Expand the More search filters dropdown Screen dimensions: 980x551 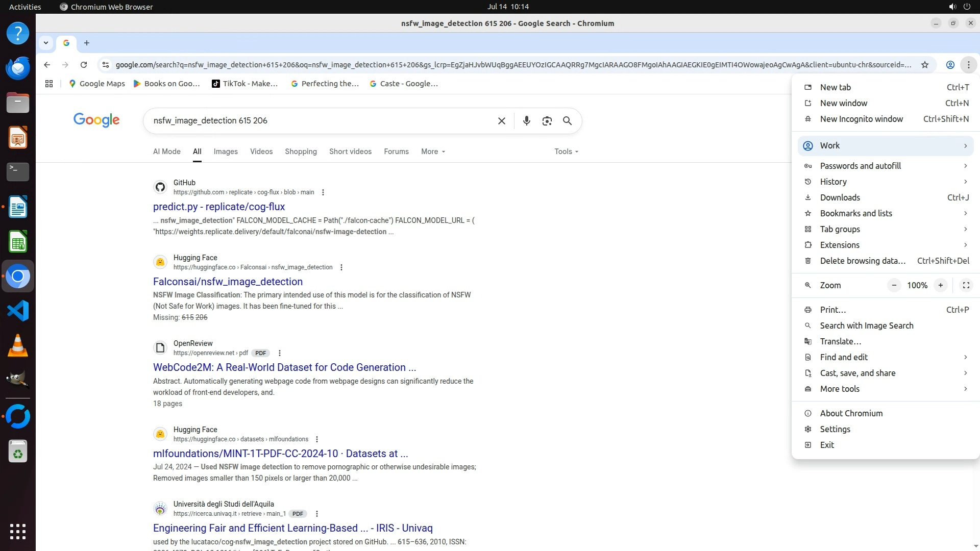(x=433, y=152)
